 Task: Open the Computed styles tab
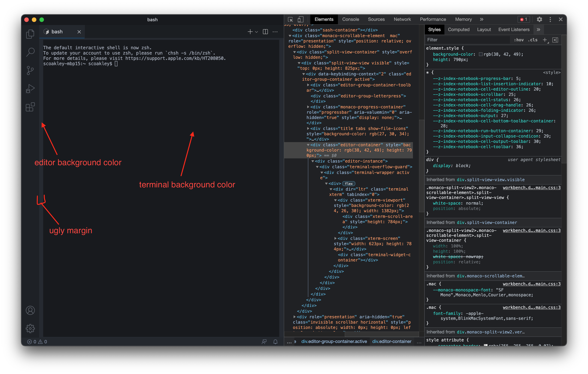459,29
